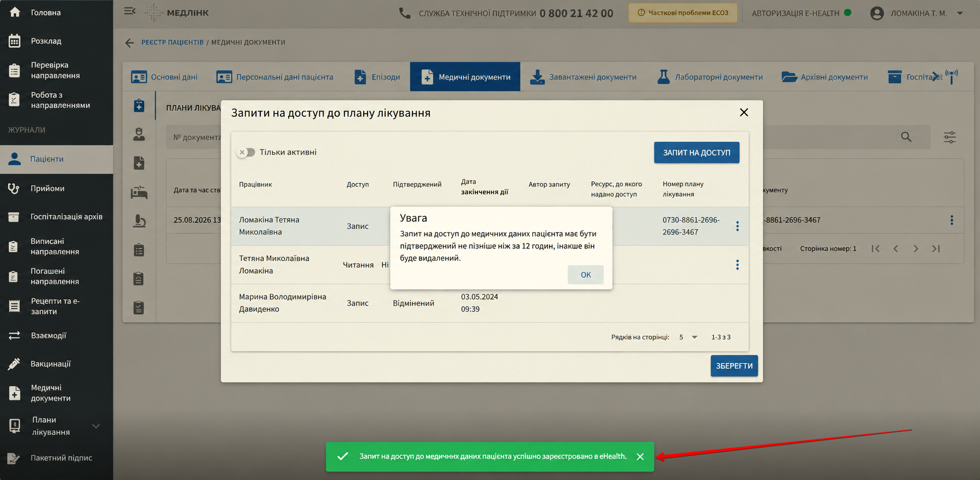Viewport: 980px width, 480px height.
Task: Toggle the "Тільки активні" switch
Action: click(x=247, y=152)
